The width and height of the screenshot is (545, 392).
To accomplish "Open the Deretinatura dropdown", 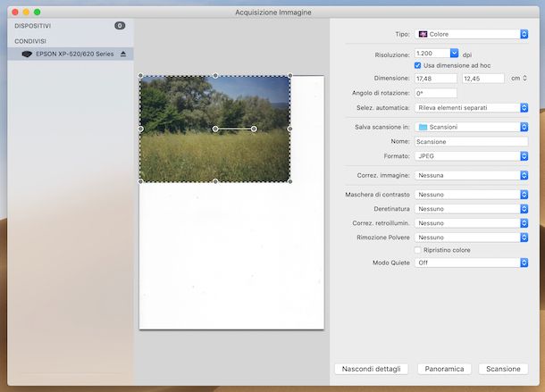I will 472,209.
